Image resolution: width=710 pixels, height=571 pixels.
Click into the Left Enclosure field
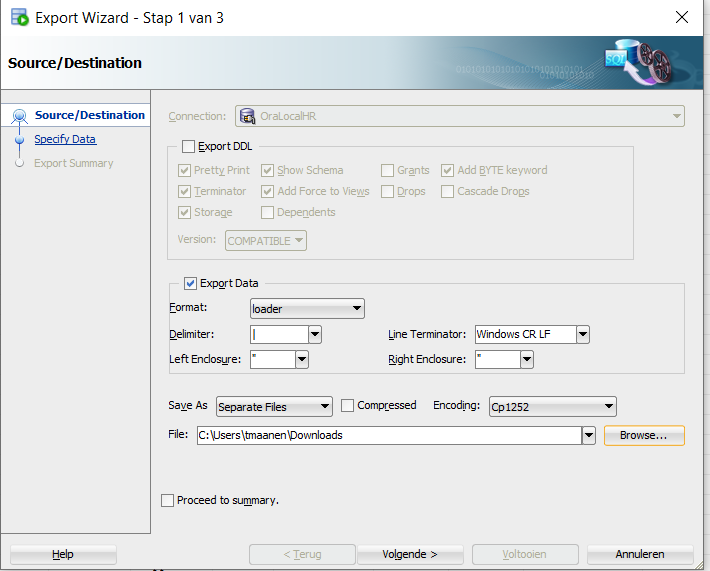[x=273, y=360]
